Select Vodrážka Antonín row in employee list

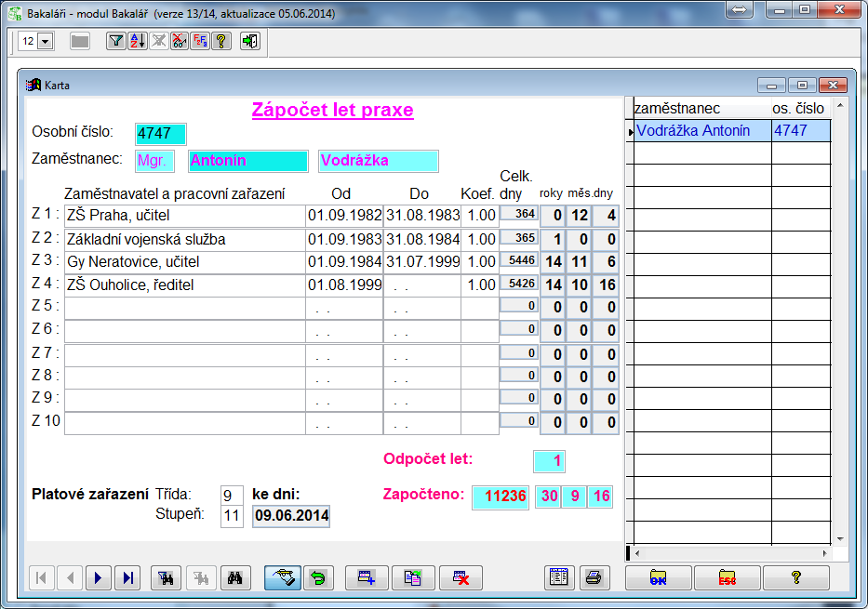pos(701,131)
